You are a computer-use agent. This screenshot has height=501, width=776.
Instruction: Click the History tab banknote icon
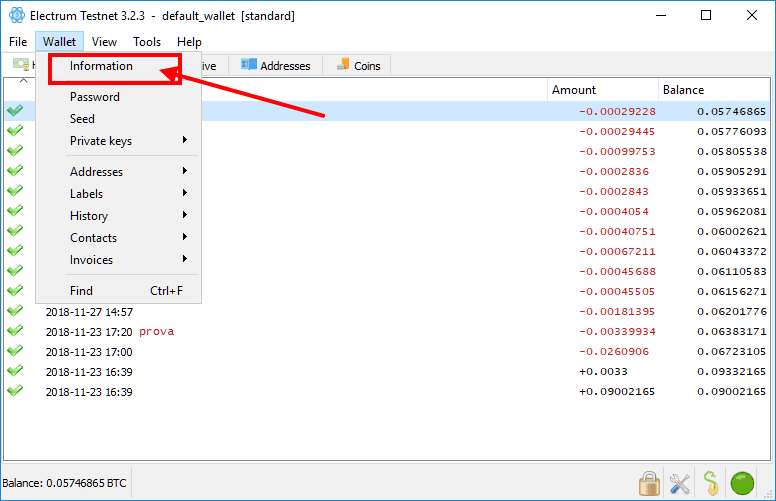[21, 64]
